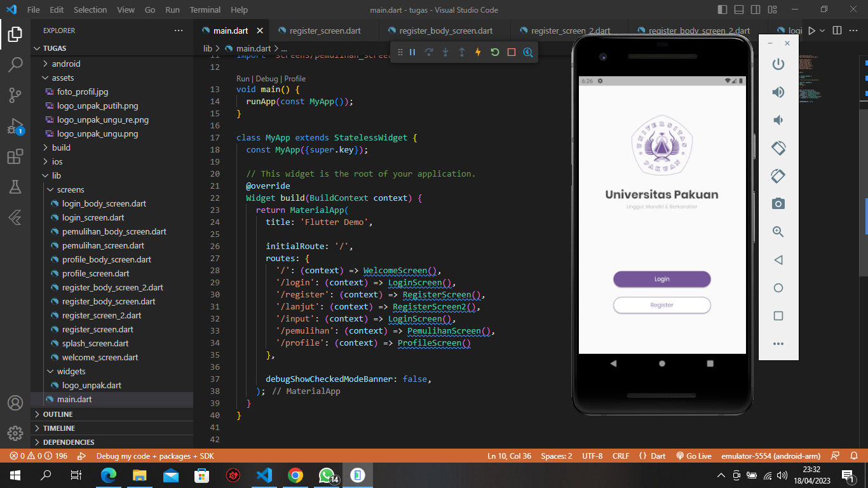Expand the OUTLINE section
The width and height of the screenshot is (868, 488).
click(x=112, y=414)
